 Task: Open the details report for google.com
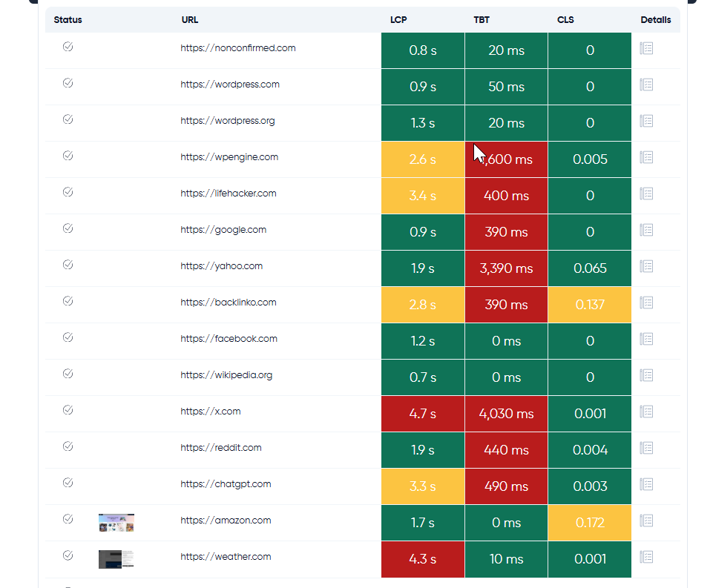coord(646,229)
